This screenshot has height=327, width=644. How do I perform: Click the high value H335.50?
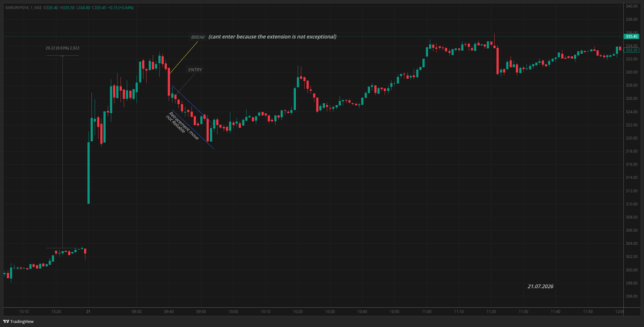click(x=68, y=8)
